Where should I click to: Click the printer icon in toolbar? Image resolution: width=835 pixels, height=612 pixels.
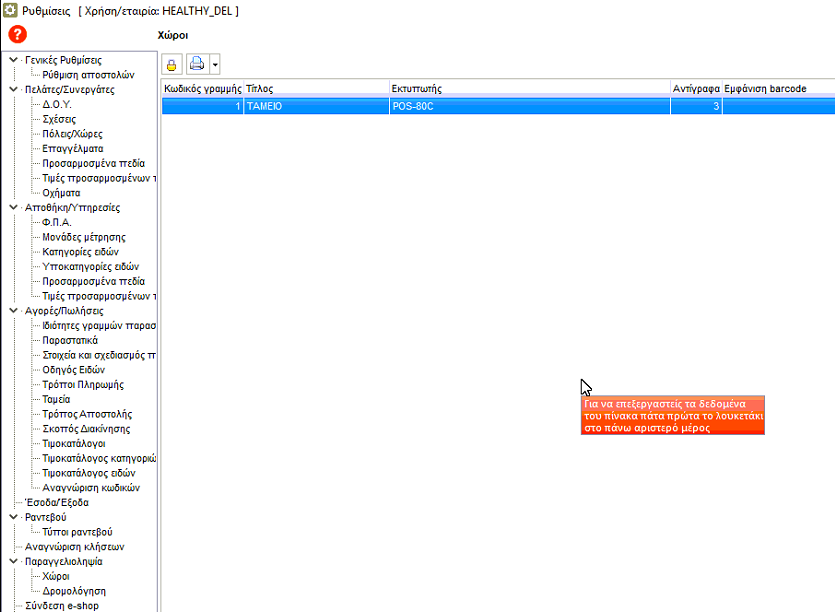[x=197, y=64]
